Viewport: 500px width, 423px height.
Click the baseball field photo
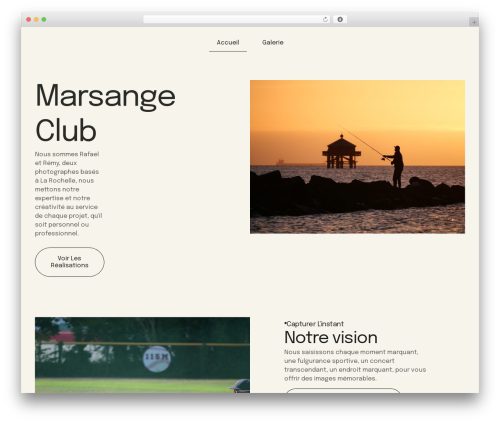[x=142, y=355]
